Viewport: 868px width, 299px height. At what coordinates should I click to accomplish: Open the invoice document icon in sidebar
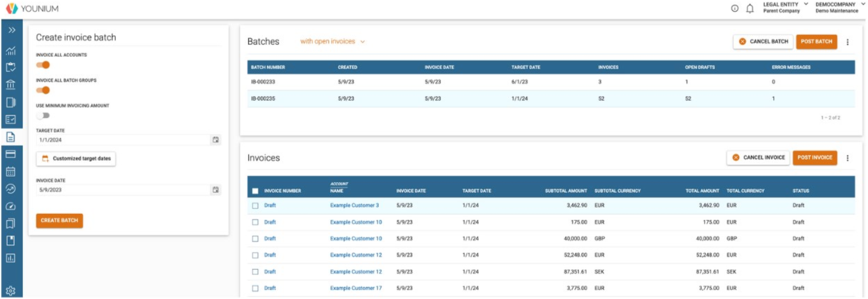tap(11, 137)
